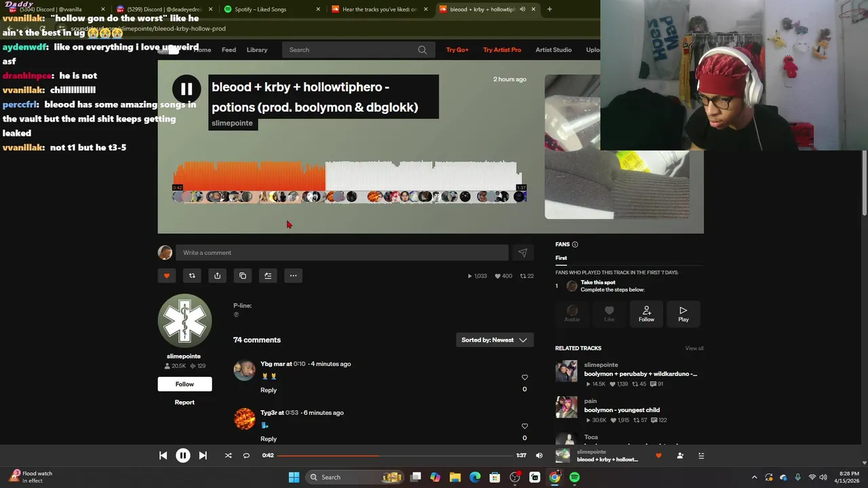Unlike the track with the orange heart button
868x488 pixels.
pos(167,276)
